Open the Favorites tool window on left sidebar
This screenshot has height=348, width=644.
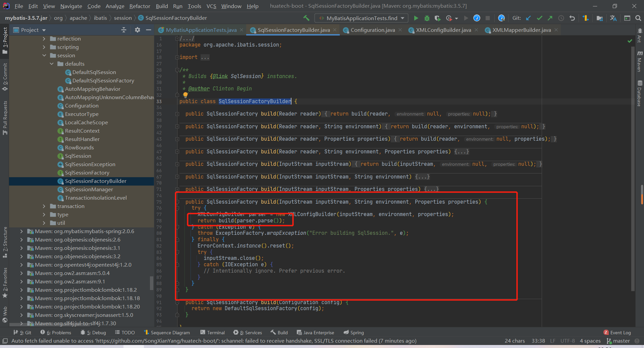(x=5, y=282)
